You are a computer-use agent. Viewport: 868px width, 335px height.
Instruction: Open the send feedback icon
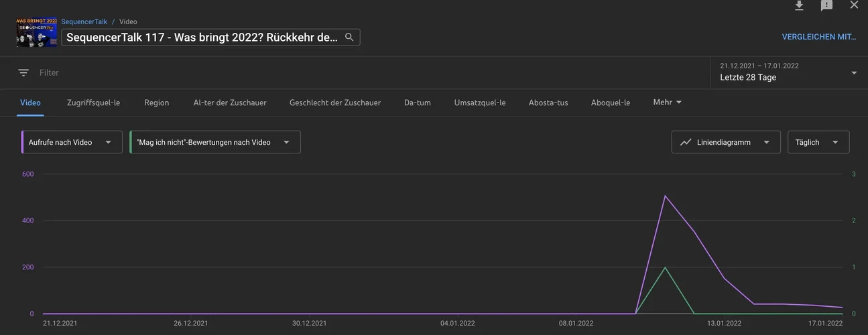(x=826, y=5)
